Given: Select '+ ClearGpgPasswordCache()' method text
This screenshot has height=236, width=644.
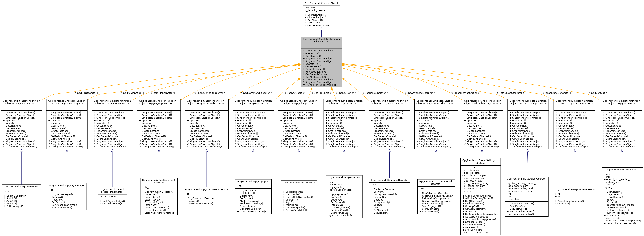Looking at the screenshot, I should click(436, 196).
